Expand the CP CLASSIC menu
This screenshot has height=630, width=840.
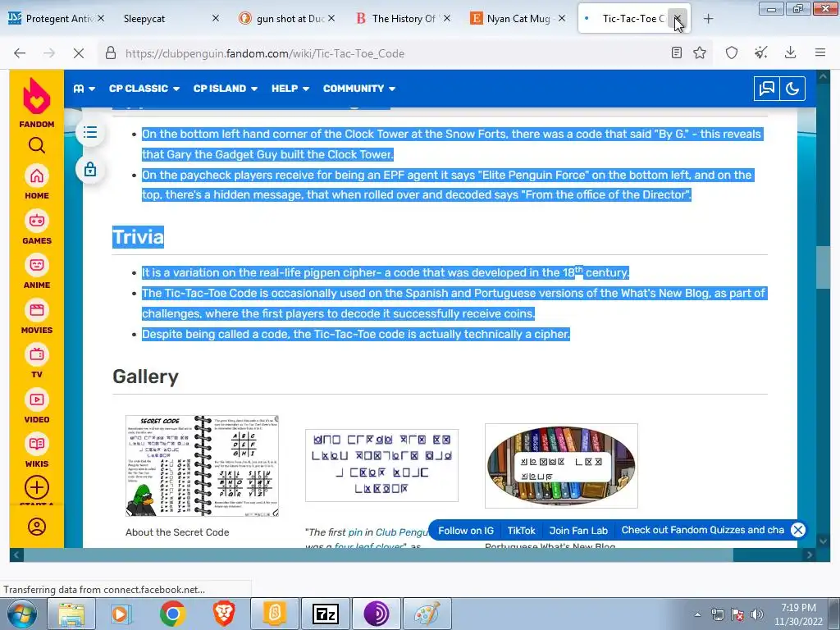tap(144, 89)
